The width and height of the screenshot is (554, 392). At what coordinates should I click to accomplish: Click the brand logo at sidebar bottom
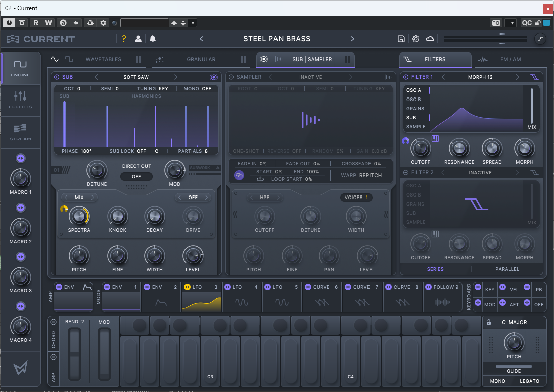pyautogui.click(x=20, y=368)
